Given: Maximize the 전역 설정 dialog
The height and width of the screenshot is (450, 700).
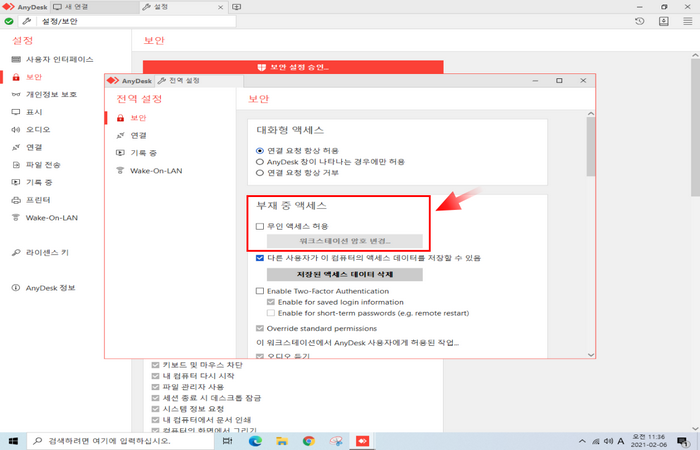Looking at the screenshot, I should 559,80.
